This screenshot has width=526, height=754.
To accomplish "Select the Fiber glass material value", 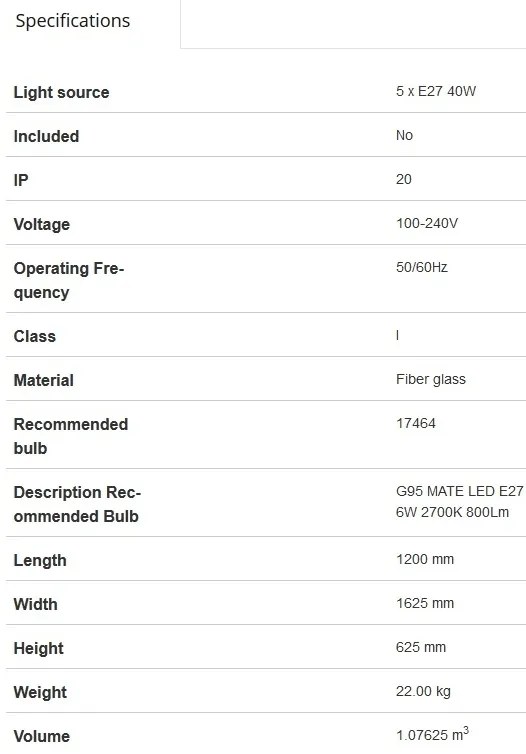I will pyautogui.click(x=431, y=379).
